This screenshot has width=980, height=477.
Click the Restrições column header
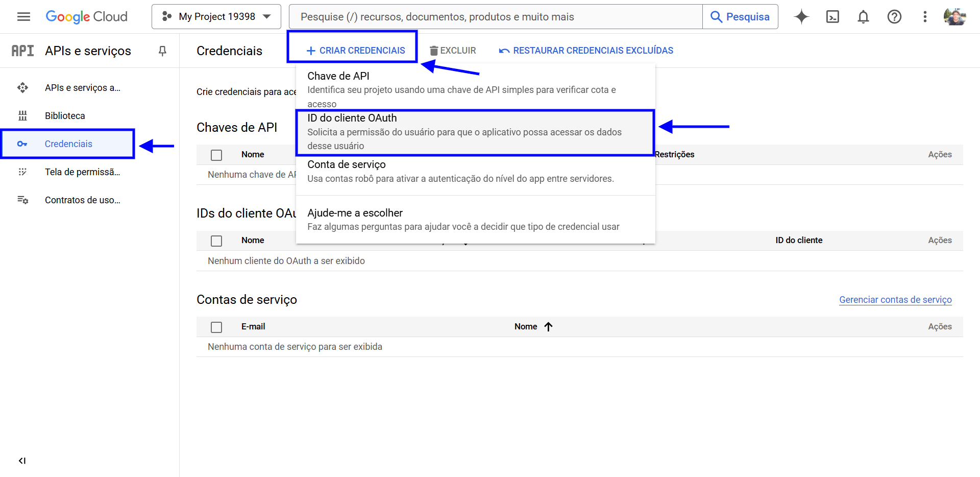point(674,155)
